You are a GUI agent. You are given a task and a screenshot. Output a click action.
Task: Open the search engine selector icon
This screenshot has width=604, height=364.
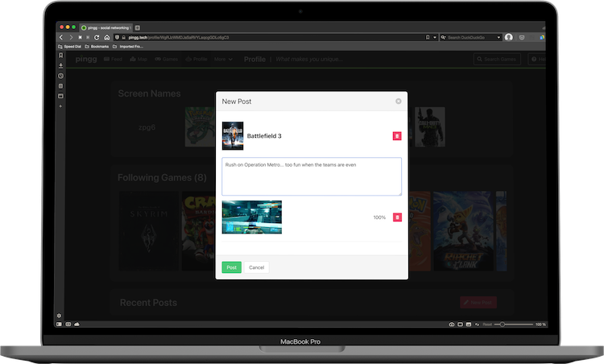tap(444, 37)
